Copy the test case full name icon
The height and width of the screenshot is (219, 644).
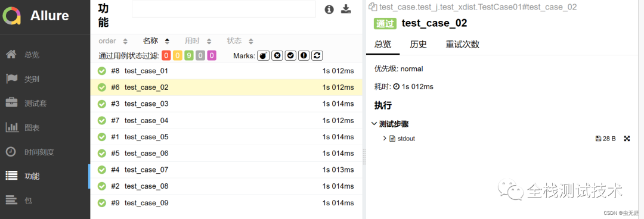tap(373, 7)
